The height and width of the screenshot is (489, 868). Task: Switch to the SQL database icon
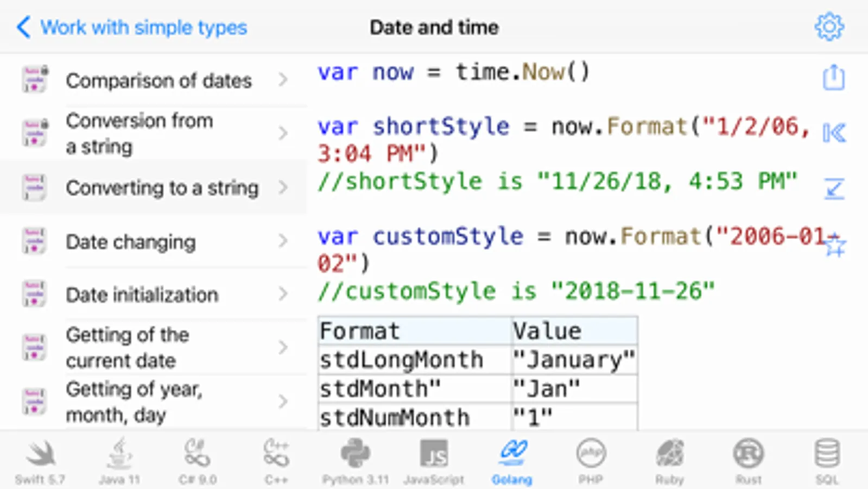827,462
